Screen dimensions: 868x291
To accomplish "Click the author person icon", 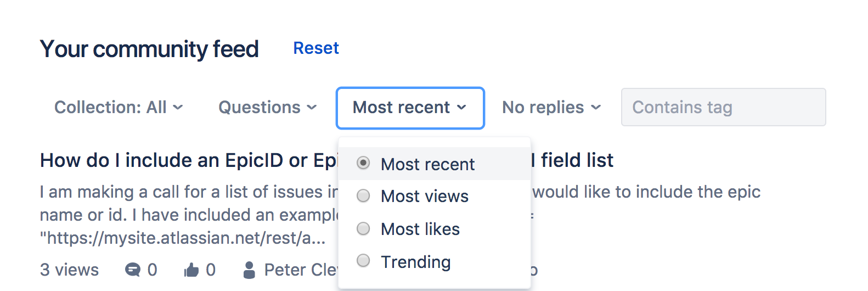I will coord(249,270).
